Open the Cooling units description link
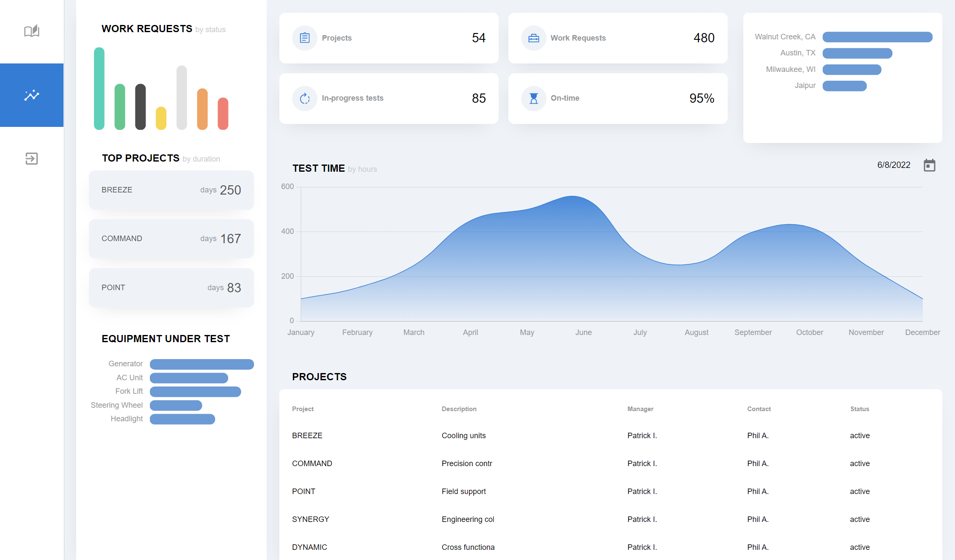This screenshot has height=560, width=955. click(464, 435)
